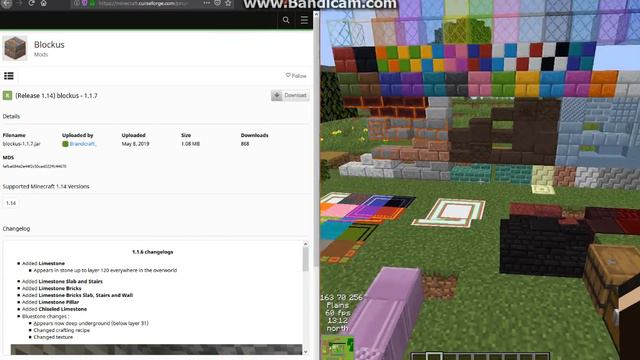Click 'Supported Minecraft 1.14 Versions' heading
This screenshot has width=640, height=360.
pos(46,186)
